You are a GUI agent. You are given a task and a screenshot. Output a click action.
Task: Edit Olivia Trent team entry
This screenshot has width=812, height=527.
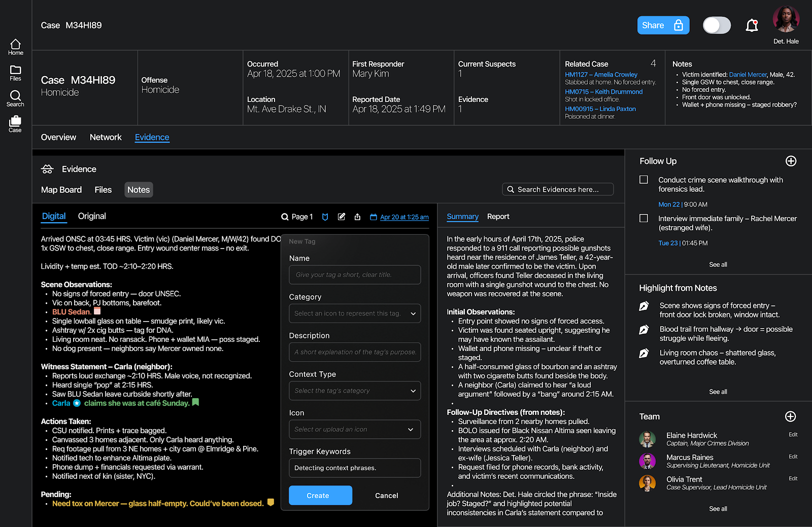pos(793,479)
